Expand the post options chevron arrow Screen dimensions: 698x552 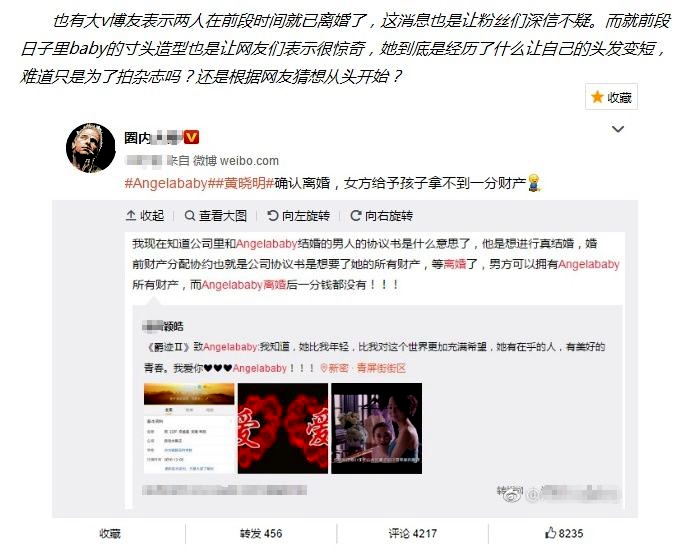[x=618, y=130]
